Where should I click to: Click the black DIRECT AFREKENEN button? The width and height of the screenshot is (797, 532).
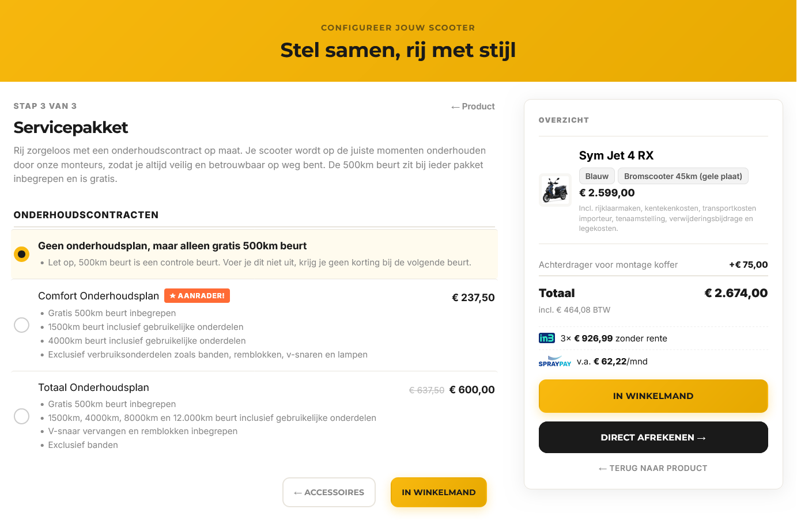pyautogui.click(x=653, y=437)
